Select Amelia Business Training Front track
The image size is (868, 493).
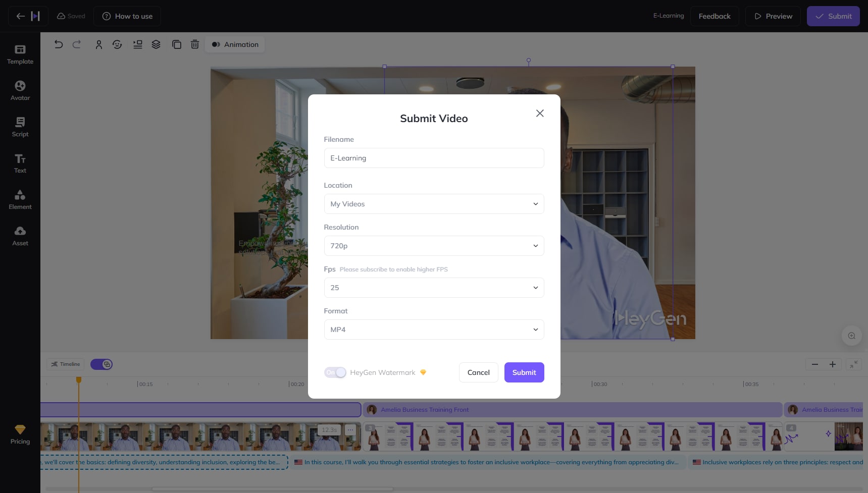point(573,410)
